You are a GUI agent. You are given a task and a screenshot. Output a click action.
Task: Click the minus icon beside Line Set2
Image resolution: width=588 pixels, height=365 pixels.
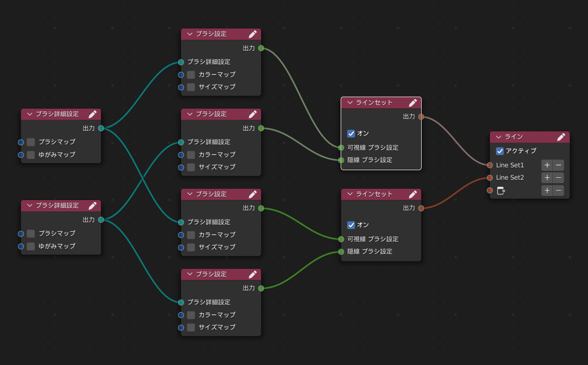tap(558, 178)
